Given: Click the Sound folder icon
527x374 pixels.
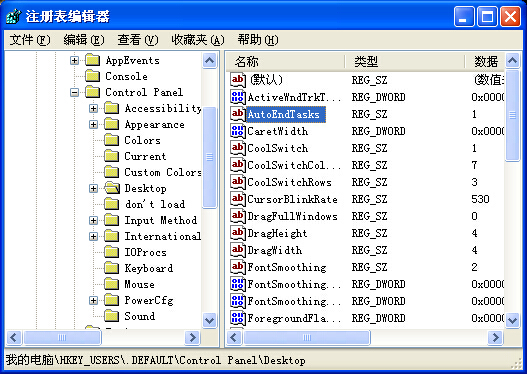Looking at the screenshot, I should pyautogui.click(x=112, y=316).
